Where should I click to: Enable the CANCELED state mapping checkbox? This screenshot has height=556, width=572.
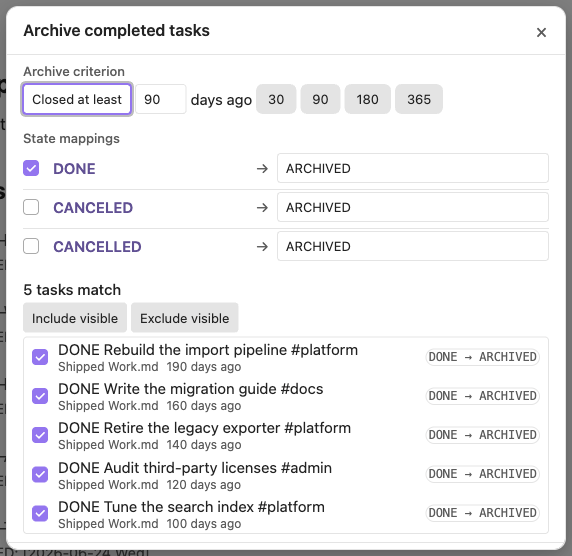click(x=31, y=207)
